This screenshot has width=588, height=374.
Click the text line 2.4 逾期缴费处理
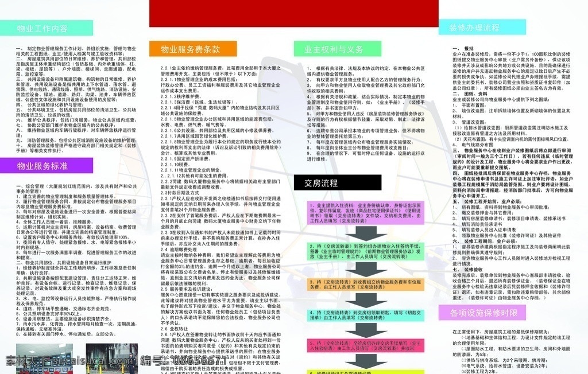click(179, 249)
